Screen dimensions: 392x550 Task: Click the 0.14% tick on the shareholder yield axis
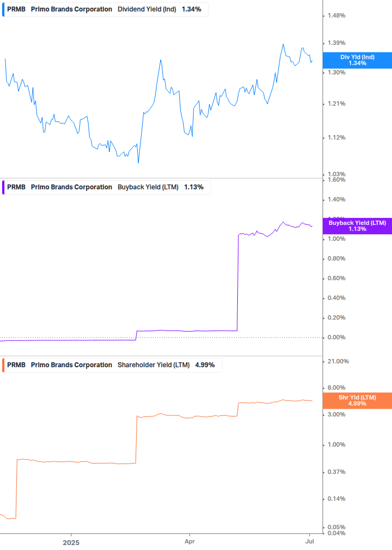[x=336, y=499]
